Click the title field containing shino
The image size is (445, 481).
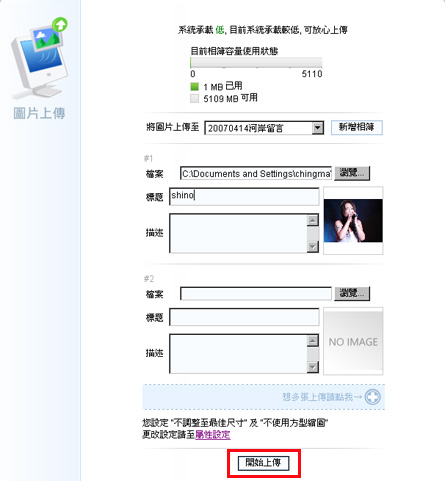(x=244, y=196)
